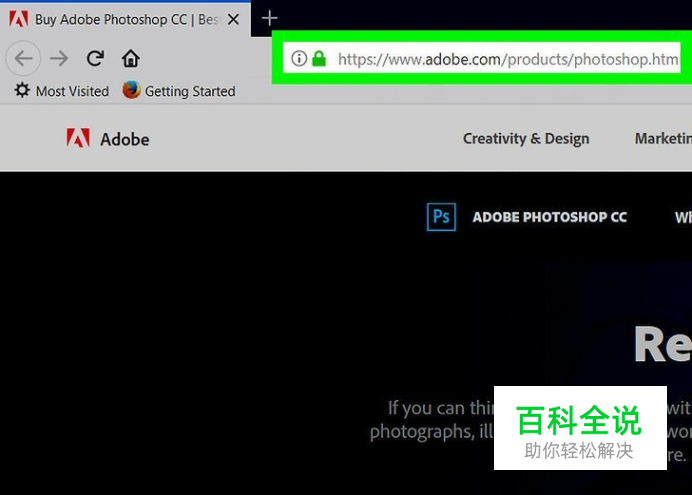Click the ADOBE PHOTOSHOP CC heading link

[x=549, y=217]
